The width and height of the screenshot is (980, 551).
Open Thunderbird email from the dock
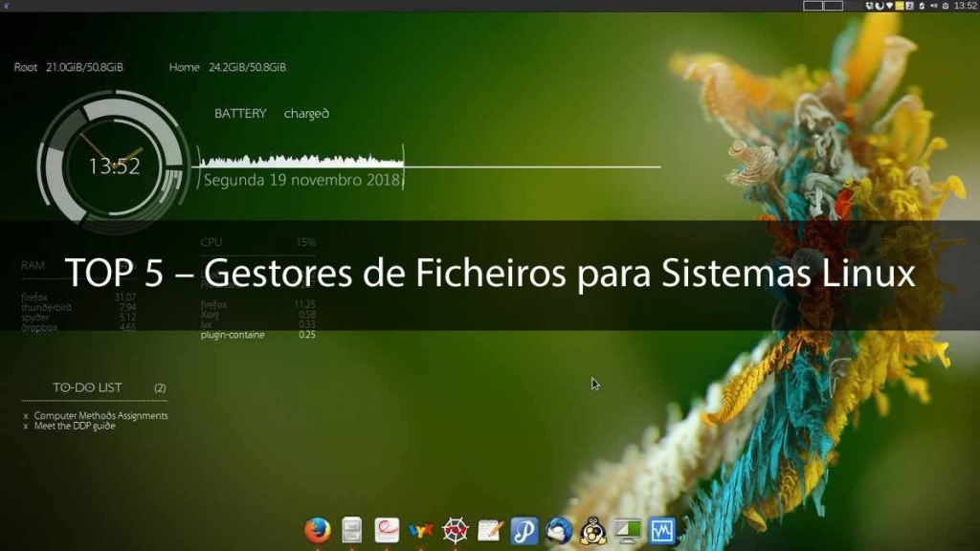(x=558, y=530)
